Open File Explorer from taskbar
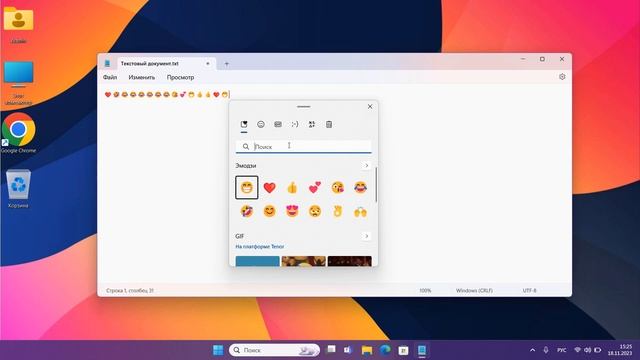Screen dimensions: 640x360 pos(367,350)
